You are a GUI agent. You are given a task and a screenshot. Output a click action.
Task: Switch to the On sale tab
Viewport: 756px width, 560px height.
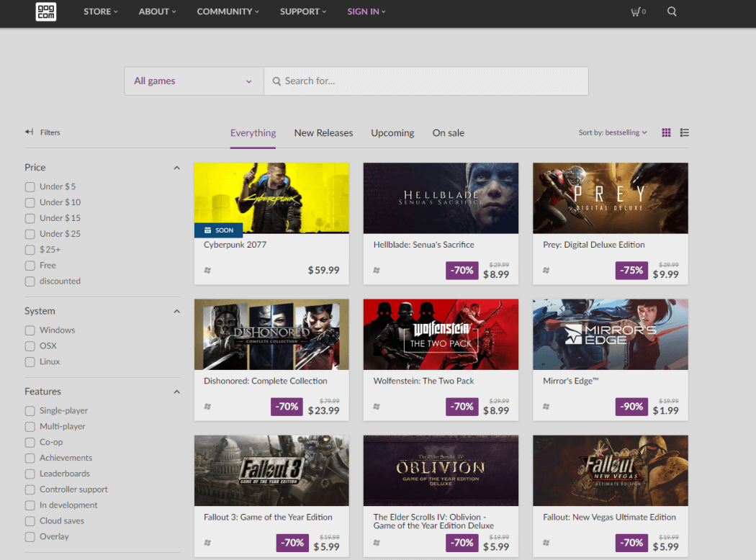[448, 132]
